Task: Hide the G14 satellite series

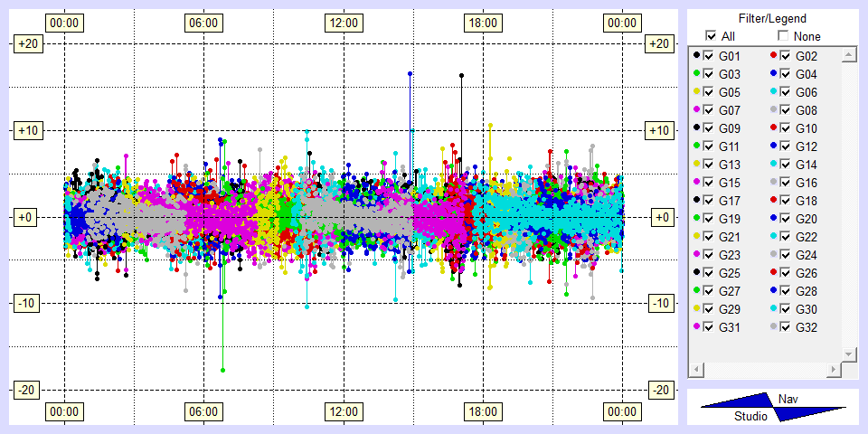Action: pos(785,165)
